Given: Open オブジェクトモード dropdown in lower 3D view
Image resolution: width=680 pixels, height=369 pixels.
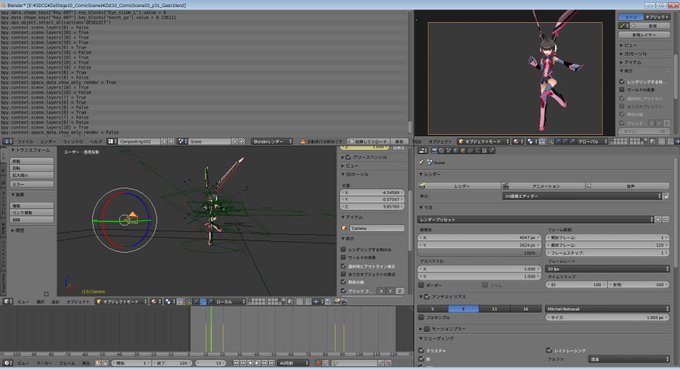Looking at the screenshot, I should point(121,301).
